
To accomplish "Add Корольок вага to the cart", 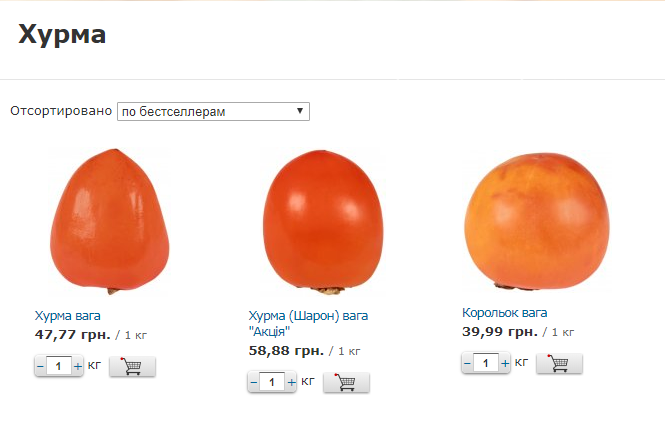I will [559, 364].
